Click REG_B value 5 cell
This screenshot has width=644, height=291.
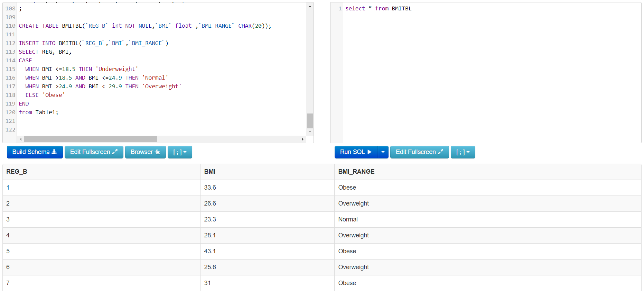102,251
